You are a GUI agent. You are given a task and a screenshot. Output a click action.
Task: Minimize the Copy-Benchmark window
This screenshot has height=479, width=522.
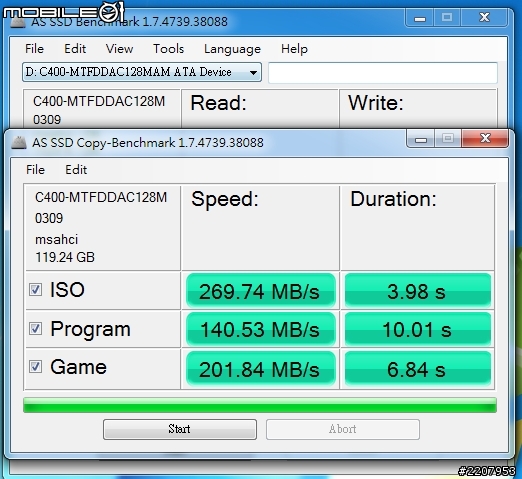click(421, 138)
